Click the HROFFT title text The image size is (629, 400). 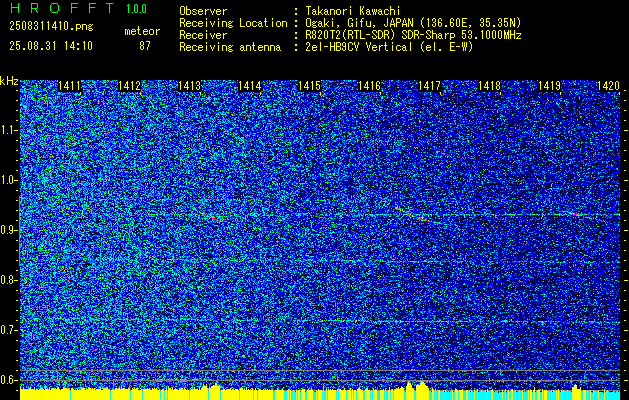coord(62,8)
